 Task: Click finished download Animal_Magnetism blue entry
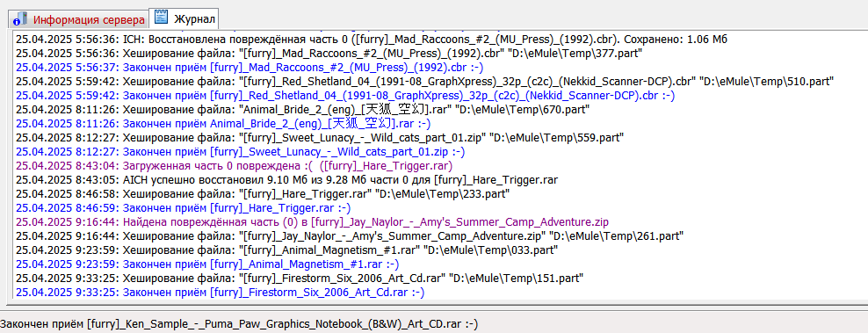pos(207,264)
